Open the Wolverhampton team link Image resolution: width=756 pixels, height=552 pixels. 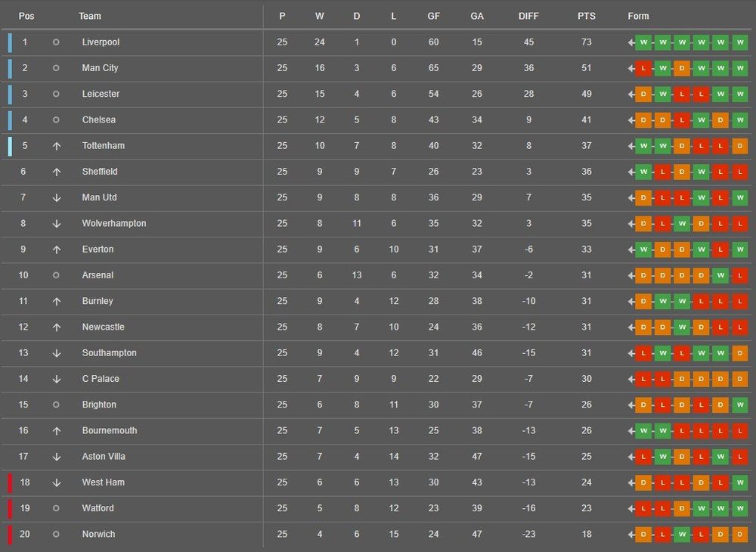114,224
